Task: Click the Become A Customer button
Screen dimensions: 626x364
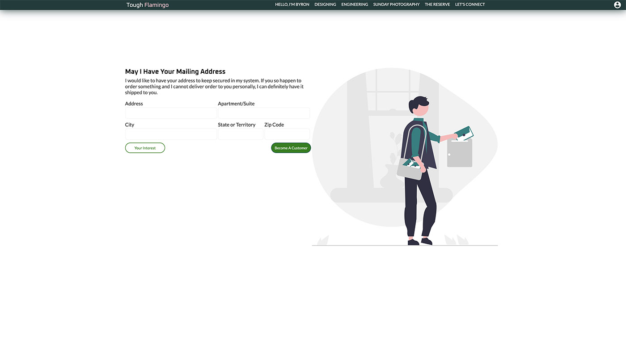Action: coord(291,148)
